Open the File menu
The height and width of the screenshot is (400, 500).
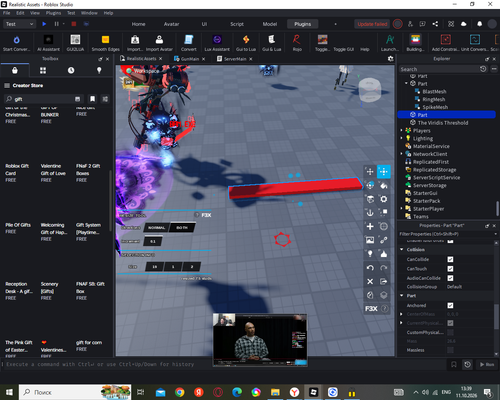point(6,13)
